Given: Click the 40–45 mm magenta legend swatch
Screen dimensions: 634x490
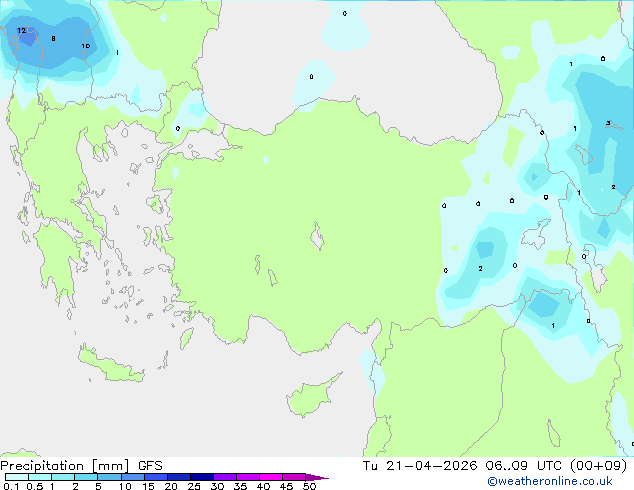Looking at the screenshot, I should tap(271, 477).
